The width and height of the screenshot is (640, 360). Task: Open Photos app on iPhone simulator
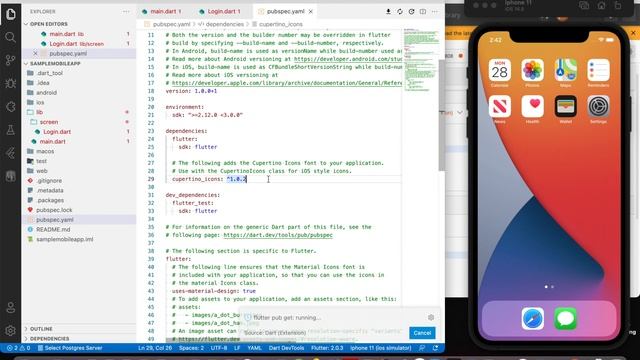coord(532,71)
